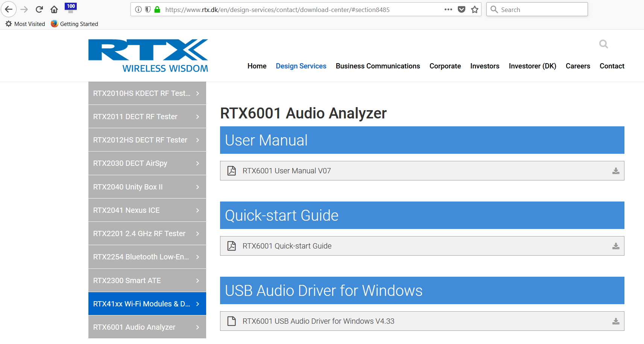Click the browser forward arrow
The width and height of the screenshot is (644, 344).
pyautogui.click(x=24, y=9)
